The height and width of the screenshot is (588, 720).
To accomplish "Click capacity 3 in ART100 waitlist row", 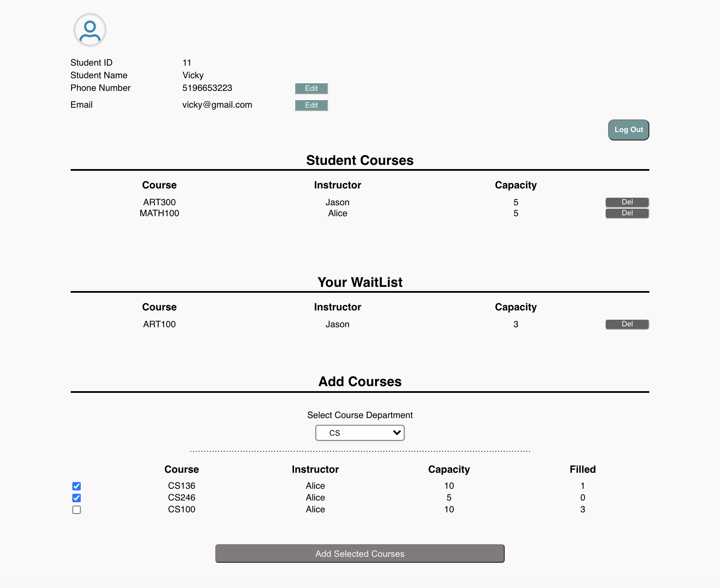I will [x=516, y=324].
